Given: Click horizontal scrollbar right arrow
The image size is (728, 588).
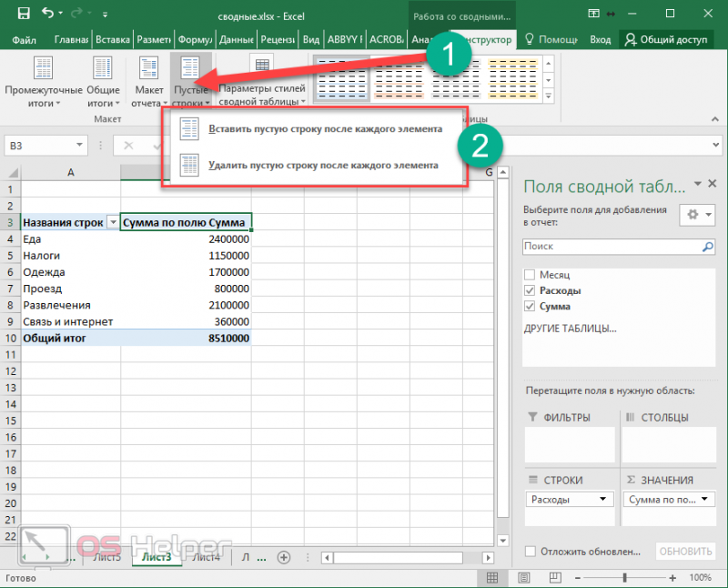Looking at the screenshot, I should (488, 557).
